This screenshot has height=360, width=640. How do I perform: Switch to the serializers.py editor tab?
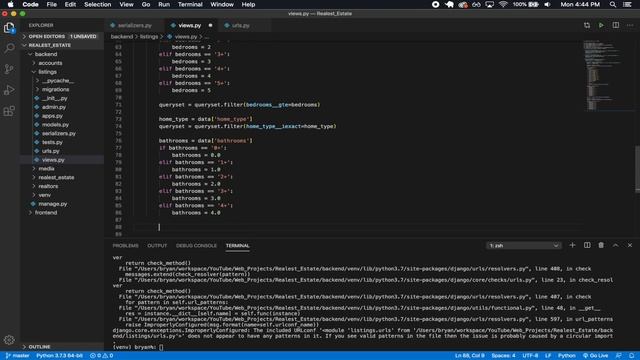coord(134,25)
